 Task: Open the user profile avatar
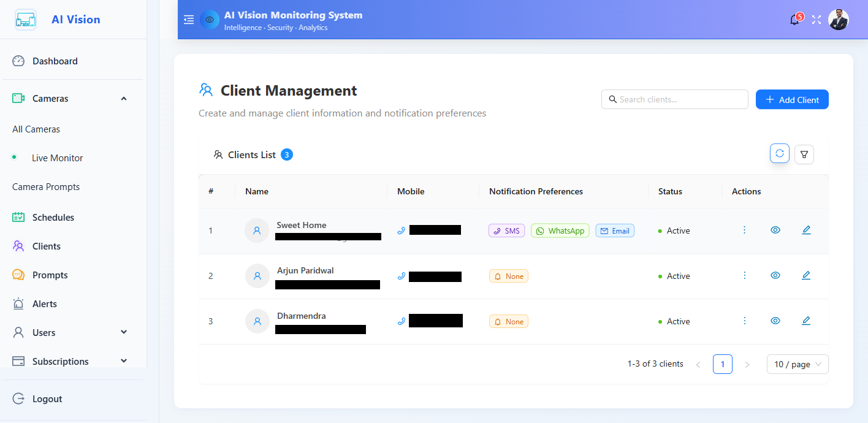[838, 20]
